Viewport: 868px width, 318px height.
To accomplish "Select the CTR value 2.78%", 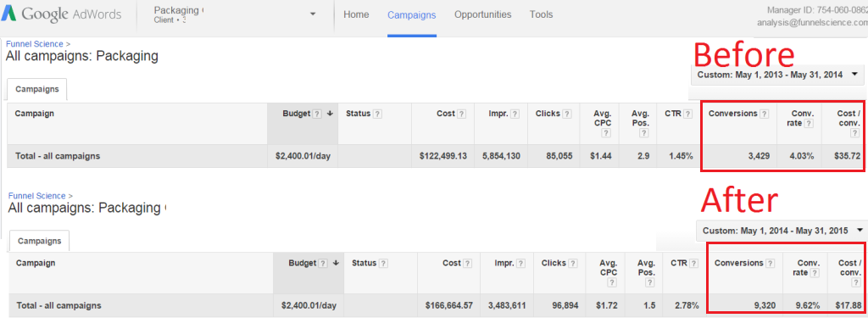I will pyautogui.click(x=687, y=305).
